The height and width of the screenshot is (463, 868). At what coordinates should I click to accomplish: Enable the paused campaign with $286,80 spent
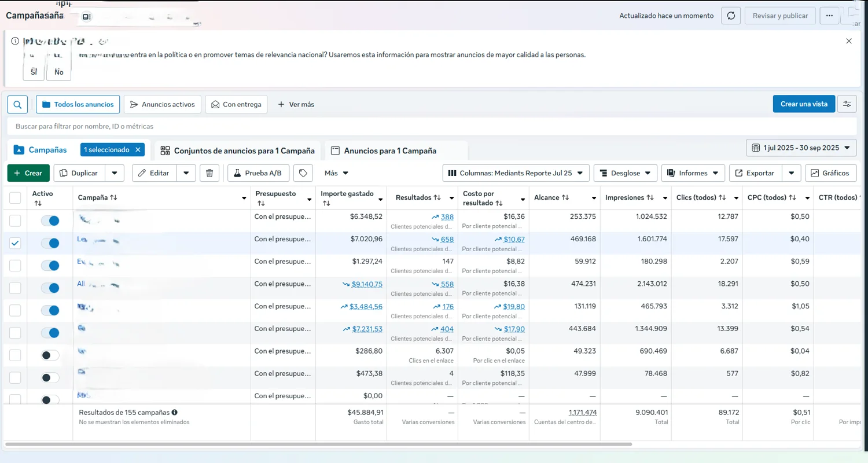pos(50,355)
